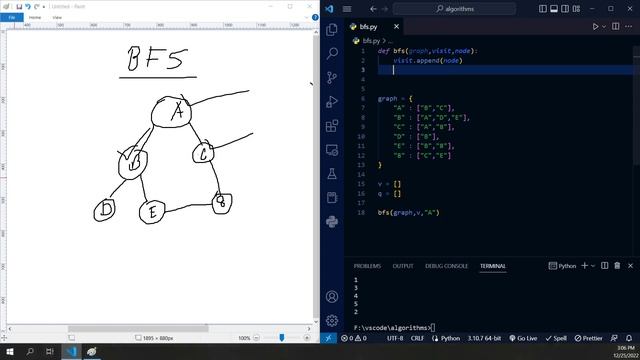Screen dimensions: 640x360
Task: Close the bfs.py editor tab
Action: 396,27
